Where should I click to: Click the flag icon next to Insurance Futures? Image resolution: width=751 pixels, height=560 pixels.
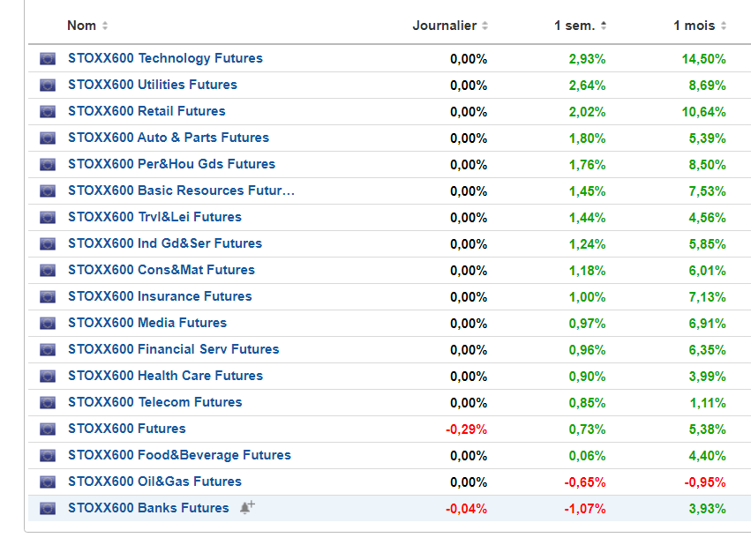pos(48,297)
